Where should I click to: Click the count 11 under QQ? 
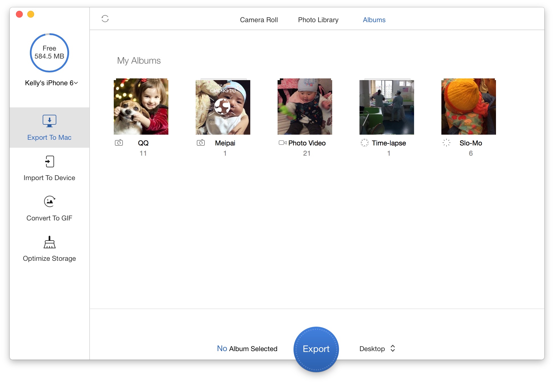[x=143, y=153]
